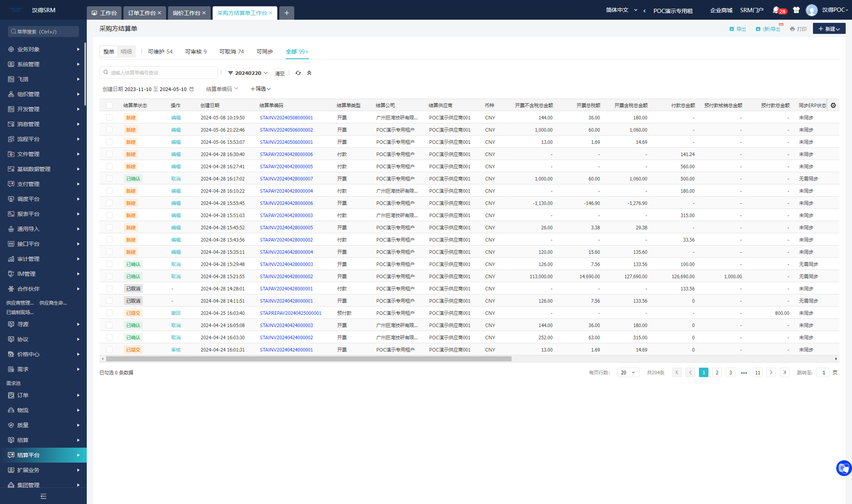
Task: Click the (新)导出 export icon
Action: (758, 29)
